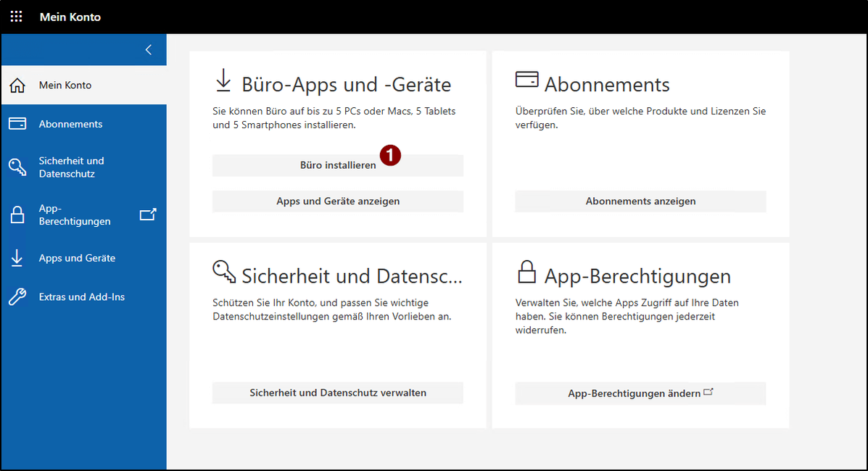Image resolution: width=868 pixels, height=471 pixels.
Task: Click the Mein Konto title in top bar
Action: click(70, 17)
